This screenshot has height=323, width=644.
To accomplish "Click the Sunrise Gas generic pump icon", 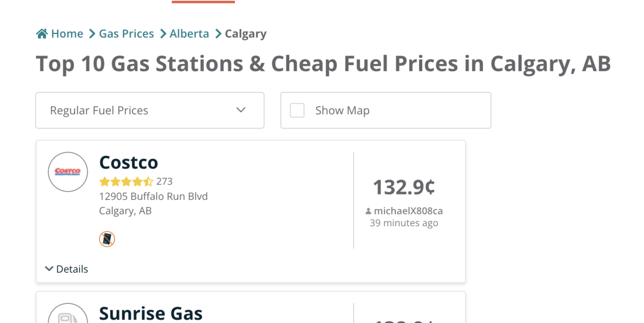I will (68, 318).
